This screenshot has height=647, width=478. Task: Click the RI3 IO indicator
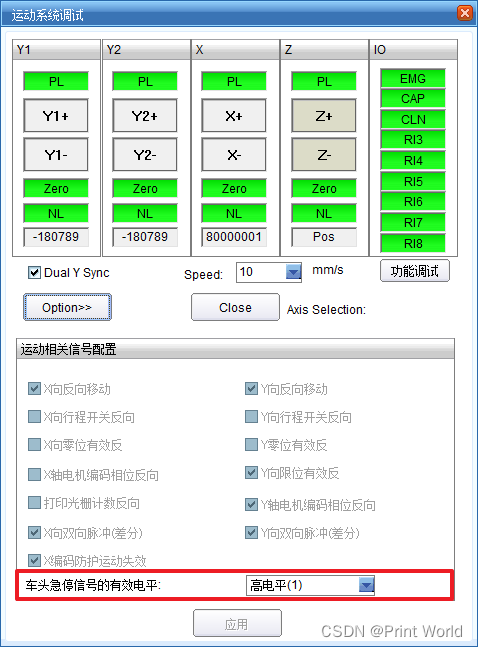413,140
